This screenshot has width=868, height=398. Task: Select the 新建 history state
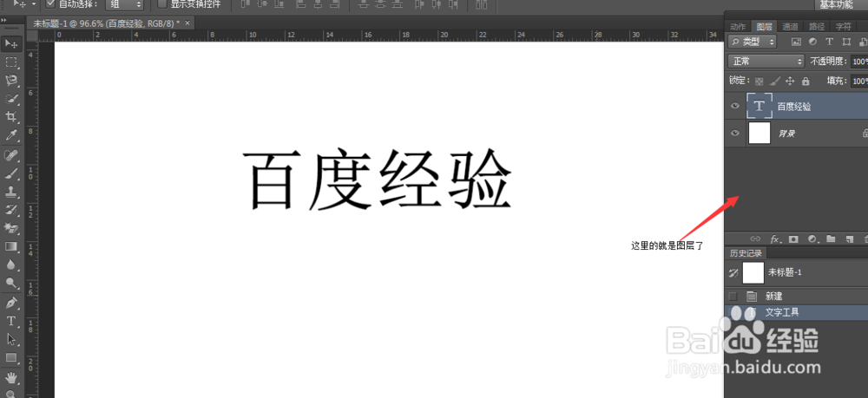coord(797,297)
